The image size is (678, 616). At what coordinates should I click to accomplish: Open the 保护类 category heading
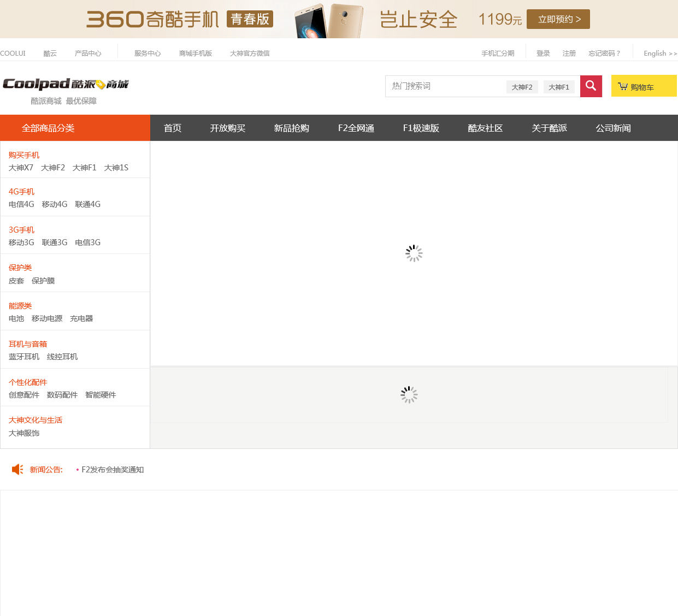pos(20,268)
